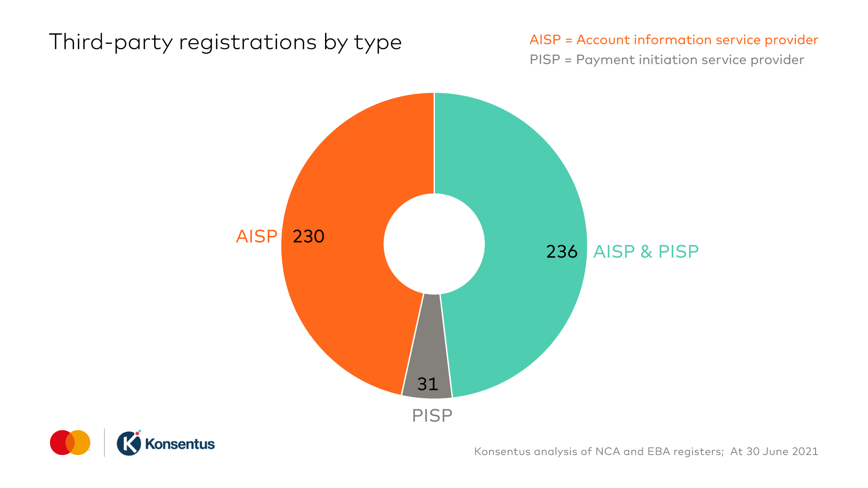Image resolution: width=868 pixels, height=488 pixels.
Task: Click the 31 value label
Action: tap(428, 384)
